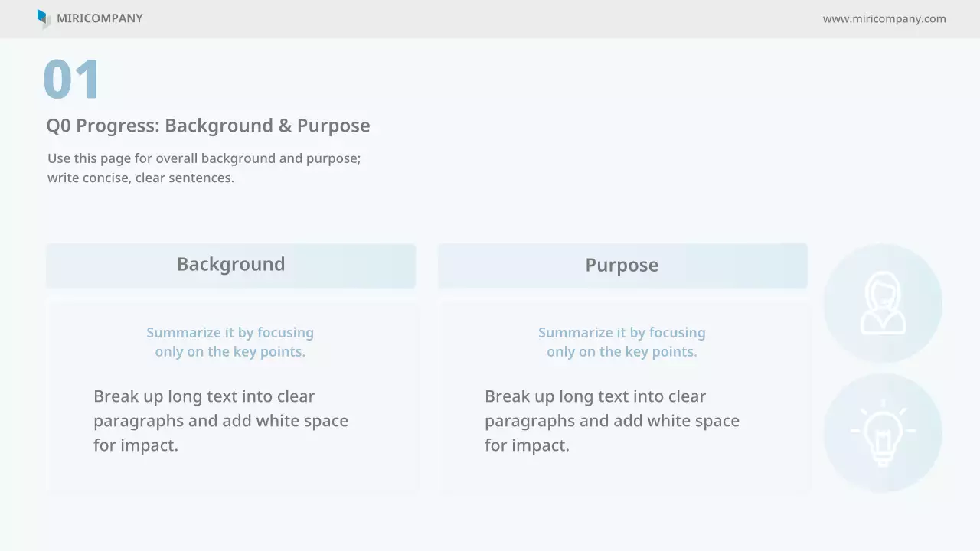Click 'only on the key points' under Background

pos(230,352)
